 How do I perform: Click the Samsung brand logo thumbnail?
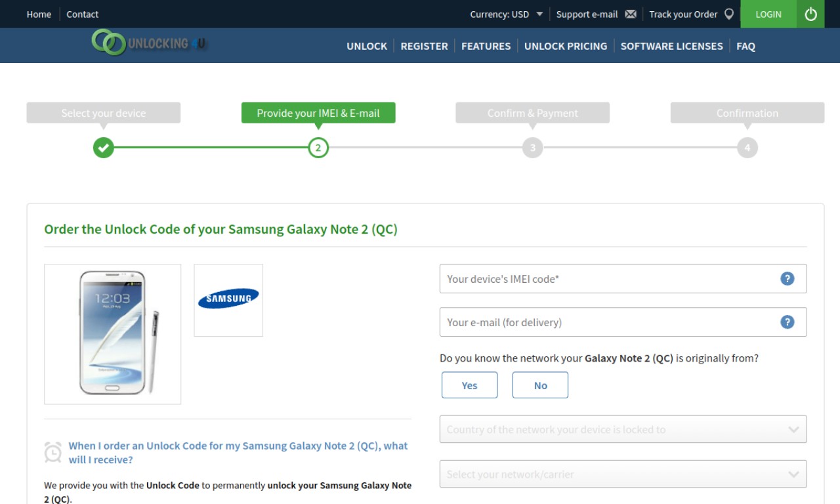pyautogui.click(x=228, y=300)
